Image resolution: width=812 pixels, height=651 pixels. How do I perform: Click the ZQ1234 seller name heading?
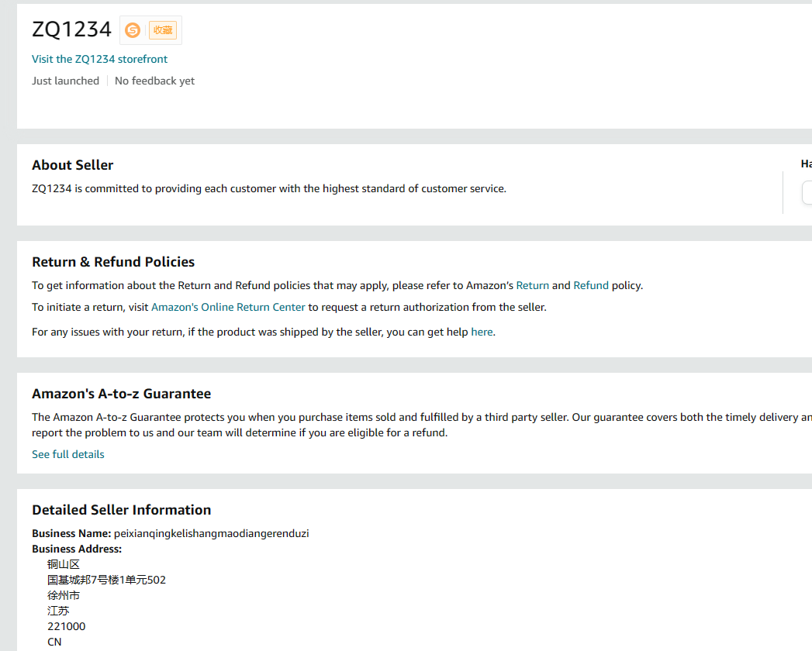[x=71, y=29]
